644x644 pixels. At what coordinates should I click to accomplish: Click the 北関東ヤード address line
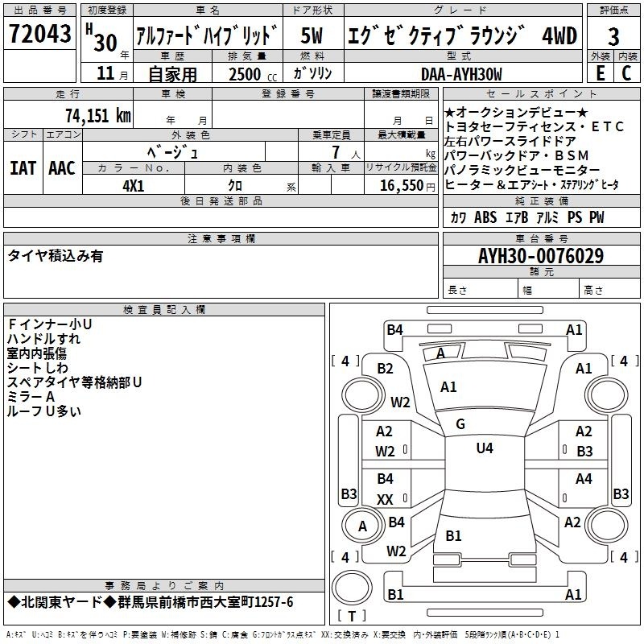tap(151, 602)
